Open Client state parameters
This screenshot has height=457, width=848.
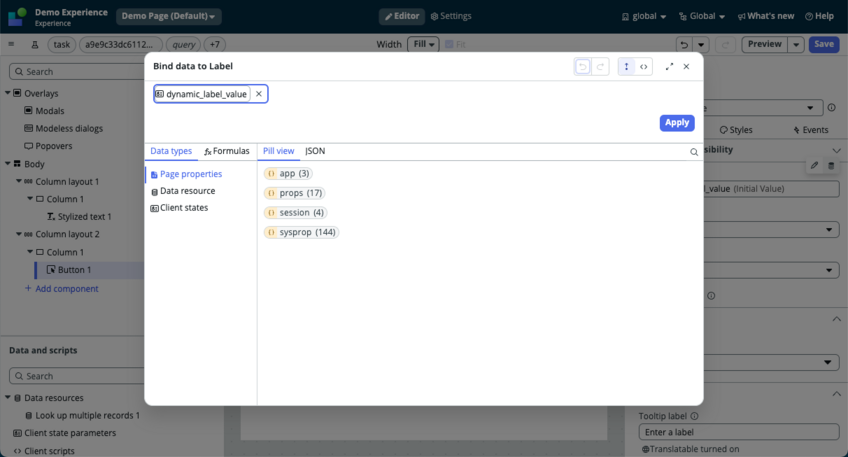point(64,433)
